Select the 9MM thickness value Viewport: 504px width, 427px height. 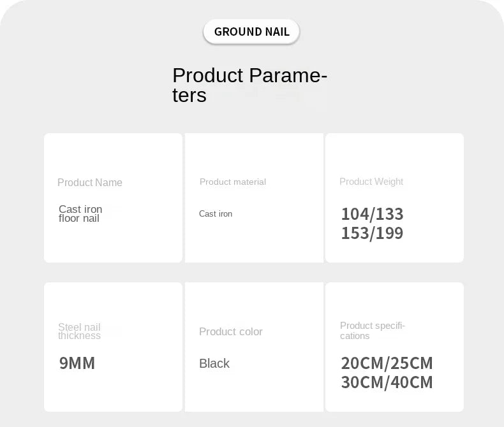point(77,363)
